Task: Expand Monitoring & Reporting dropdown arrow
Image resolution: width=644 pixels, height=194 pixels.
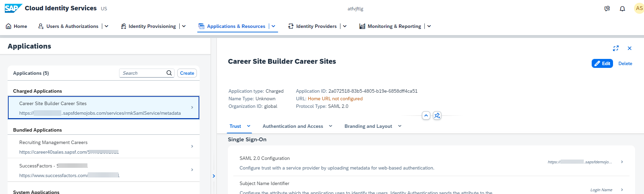Action: [x=429, y=26]
